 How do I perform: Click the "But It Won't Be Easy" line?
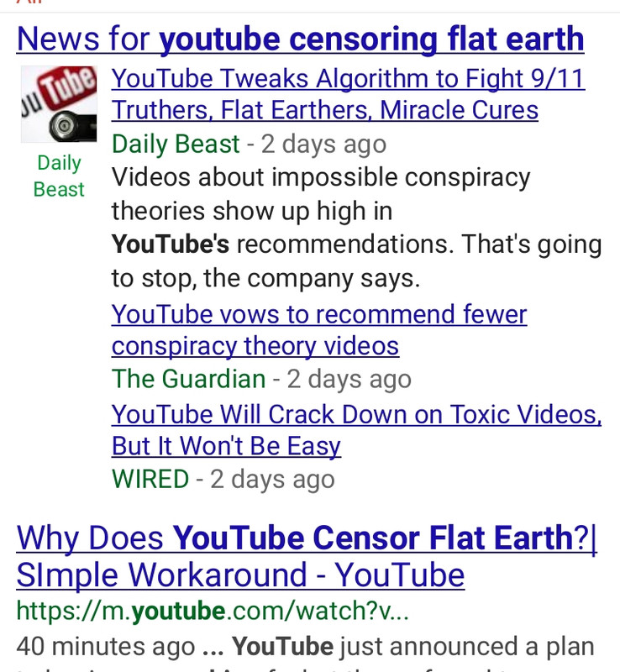tap(226, 446)
